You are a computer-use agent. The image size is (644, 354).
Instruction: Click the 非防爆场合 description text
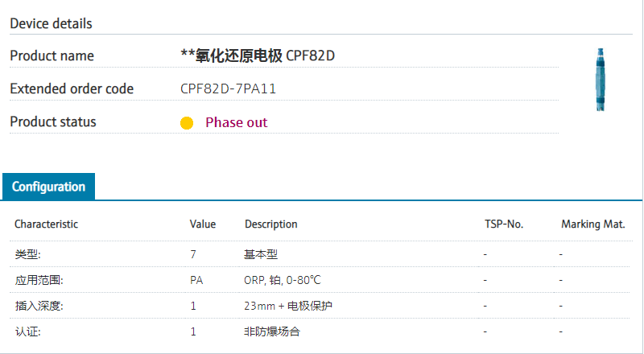(271, 331)
